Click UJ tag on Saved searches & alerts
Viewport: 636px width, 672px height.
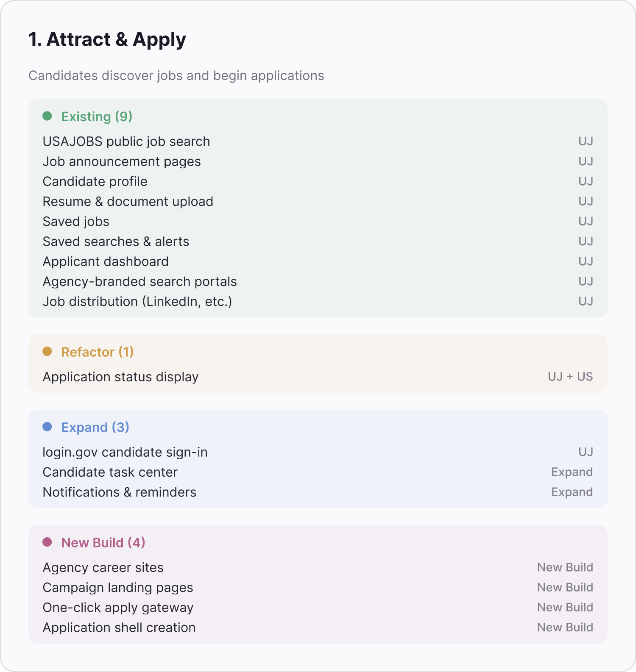click(x=586, y=241)
